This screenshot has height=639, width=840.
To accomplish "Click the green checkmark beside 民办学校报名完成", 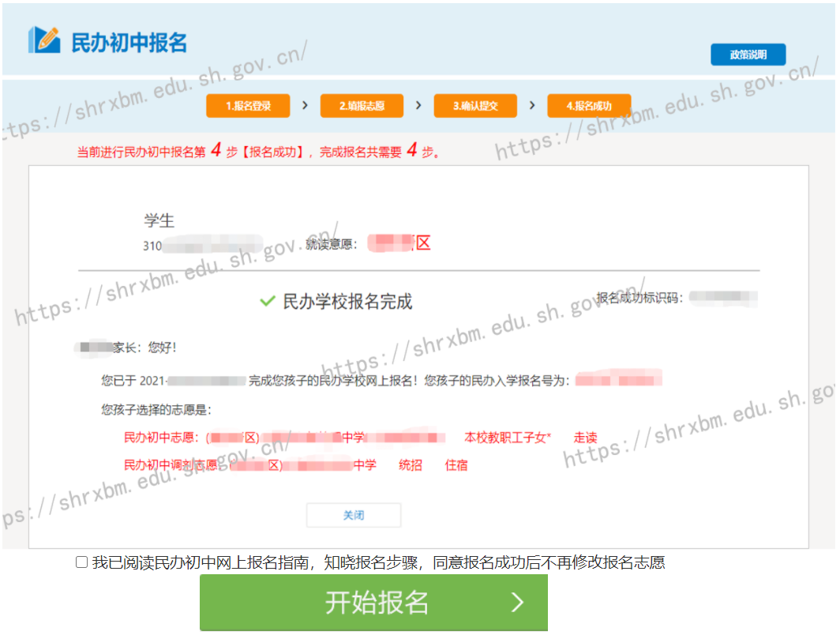I will click(x=268, y=301).
